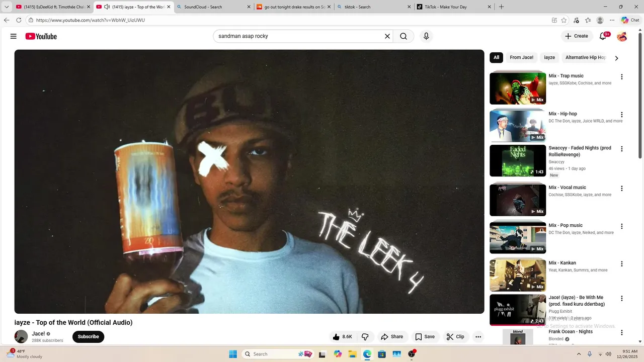Start voice search with the microphone

426,36
